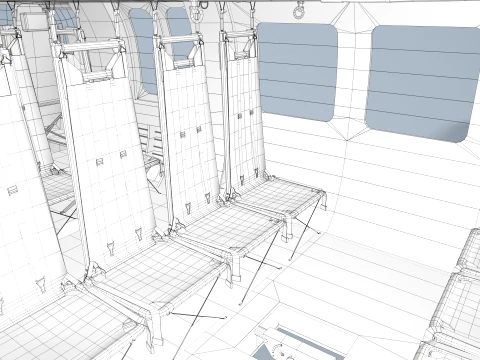
Task: Select the small blue window behind seat frames
Action: click(x=143, y=50)
